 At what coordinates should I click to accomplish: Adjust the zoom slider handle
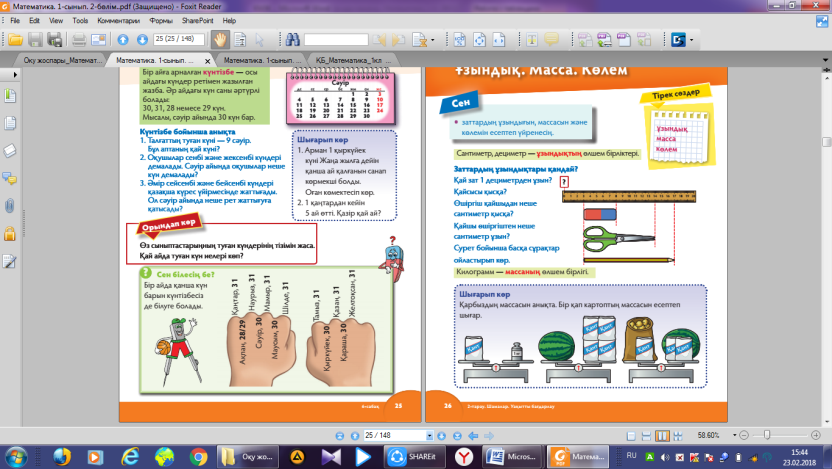(767, 435)
